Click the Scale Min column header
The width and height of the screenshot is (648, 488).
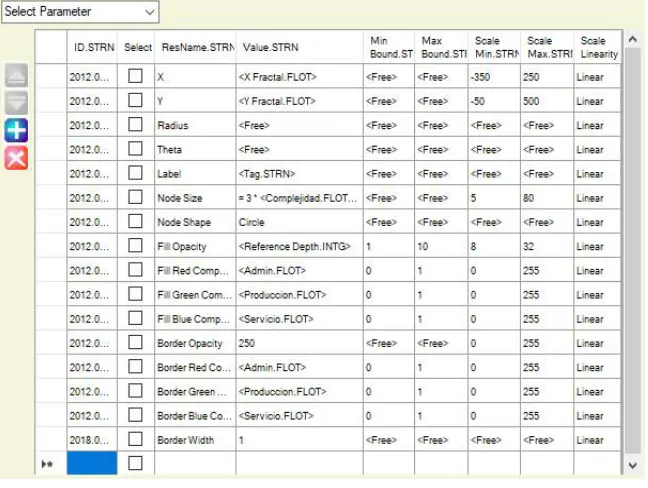tap(494, 47)
